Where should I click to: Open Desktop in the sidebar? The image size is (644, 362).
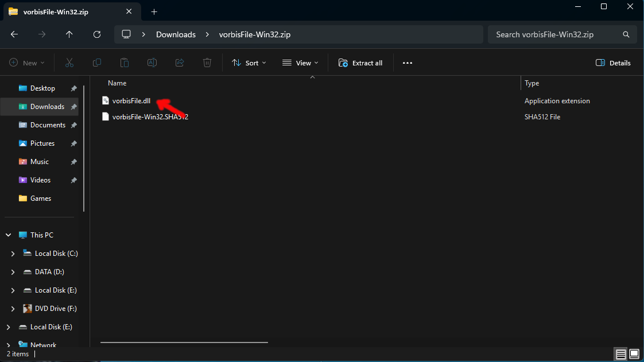(42, 88)
